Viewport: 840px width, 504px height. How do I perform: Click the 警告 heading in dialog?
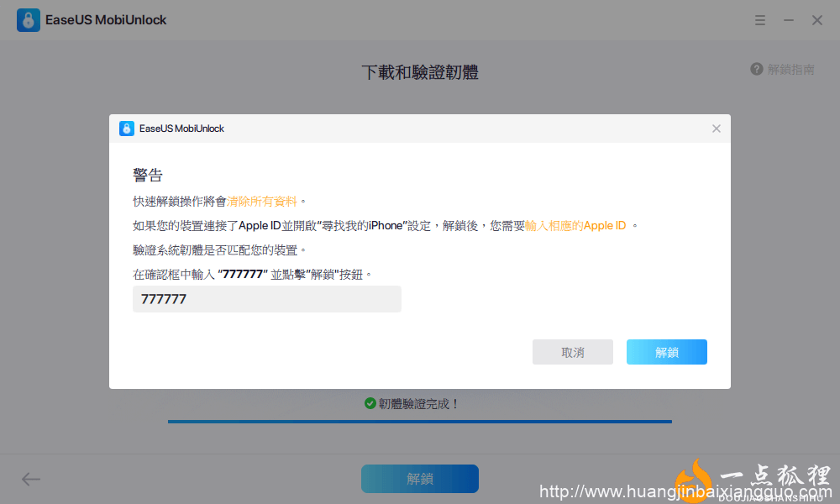click(148, 176)
